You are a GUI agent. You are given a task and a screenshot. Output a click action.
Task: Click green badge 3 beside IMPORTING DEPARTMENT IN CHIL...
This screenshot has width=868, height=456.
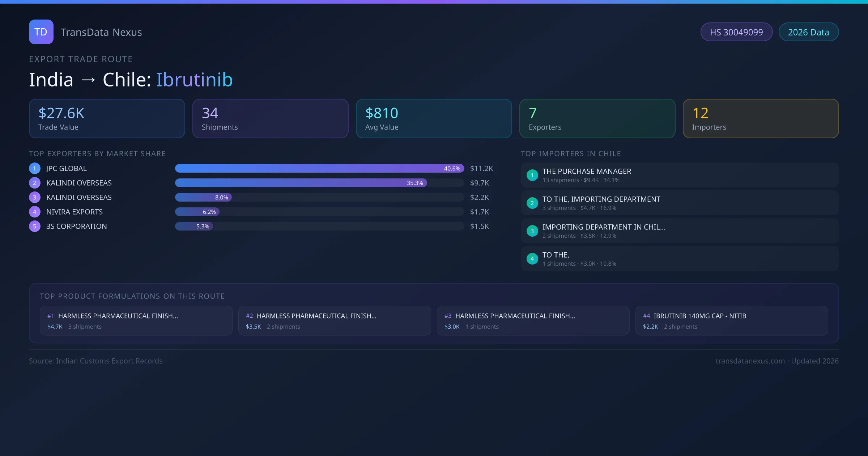tap(532, 231)
